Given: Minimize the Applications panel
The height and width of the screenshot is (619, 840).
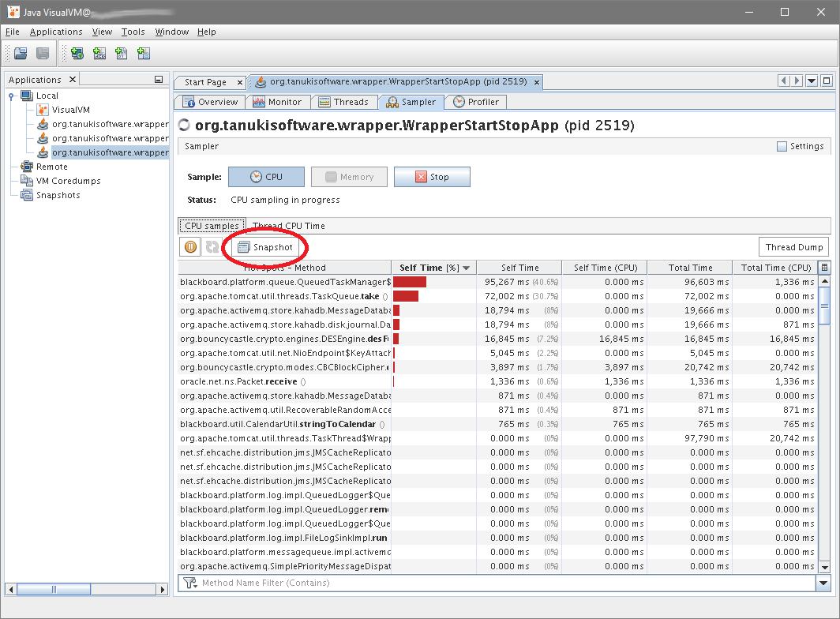Looking at the screenshot, I should click(x=159, y=80).
